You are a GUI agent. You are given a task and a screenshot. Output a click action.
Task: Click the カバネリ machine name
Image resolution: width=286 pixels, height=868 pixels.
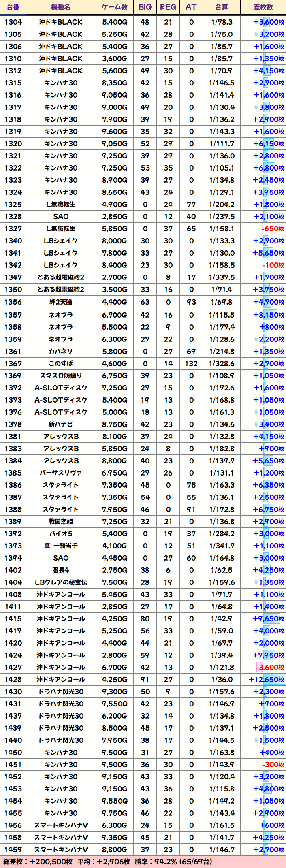(x=61, y=352)
